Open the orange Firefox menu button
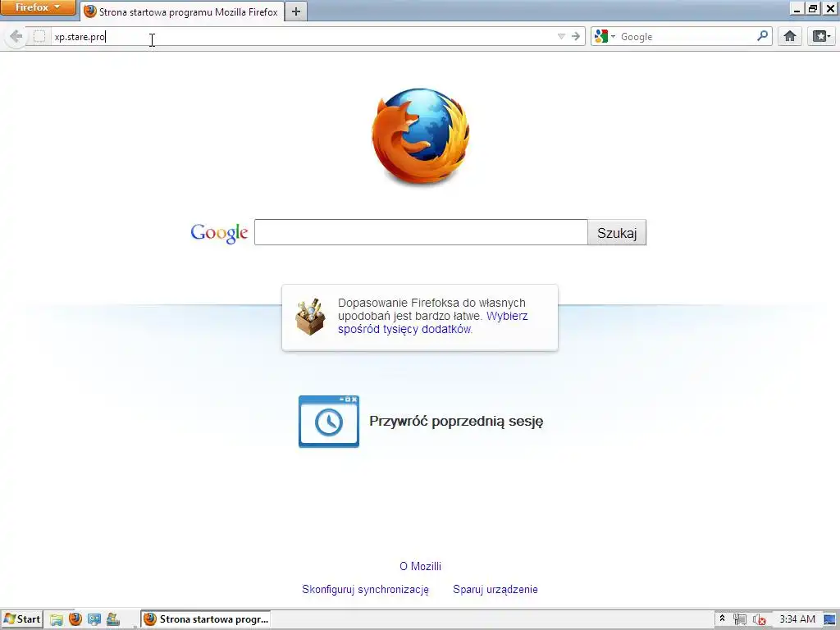The height and width of the screenshot is (630, 840). pyautogui.click(x=38, y=7)
